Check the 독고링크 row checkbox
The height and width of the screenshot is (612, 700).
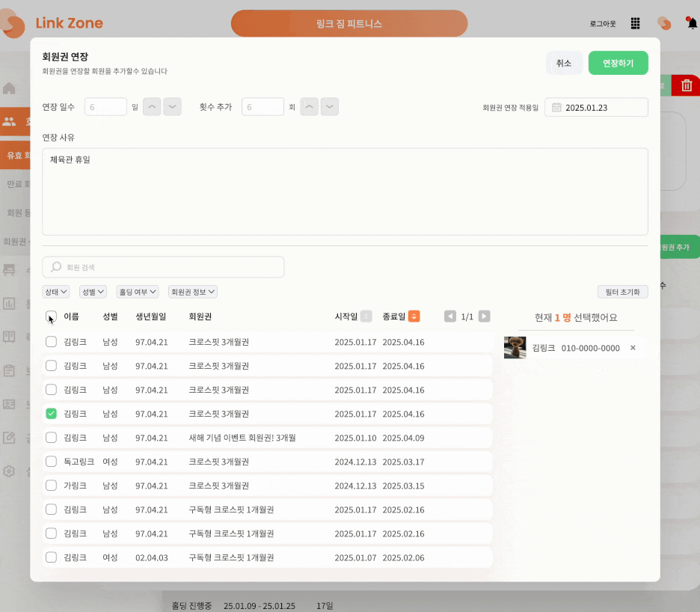click(x=52, y=462)
